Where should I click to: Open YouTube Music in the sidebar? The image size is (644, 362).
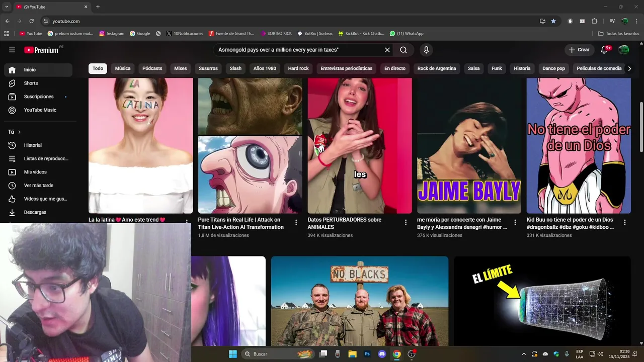(x=38, y=110)
